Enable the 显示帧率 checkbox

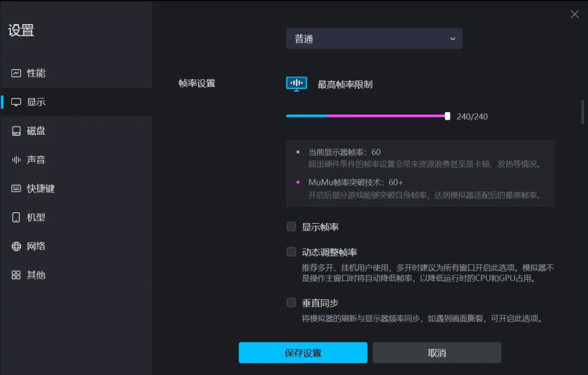click(291, 226)
